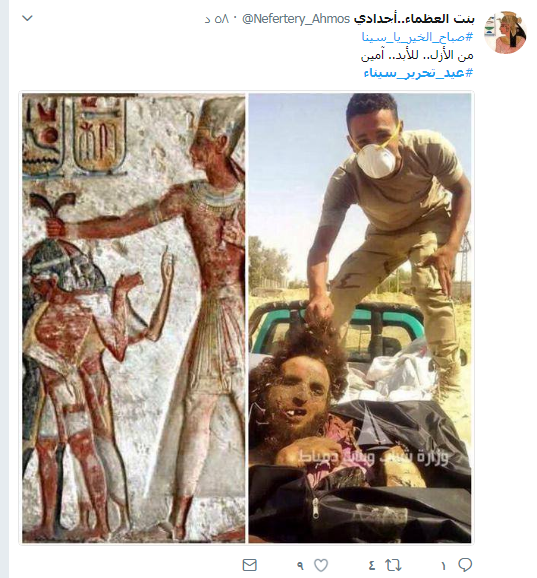This screenshot has height=578, width=537.
Task: Click the display name بنت العظماء..أجدادي
Action: pyautogui.click(x=414, y=18)
